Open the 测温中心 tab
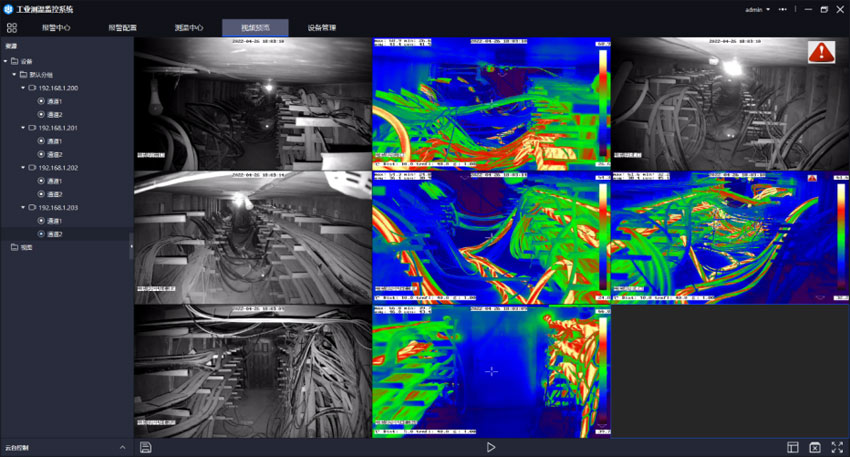Screen dimensions: 850x457 click(188, 28)
